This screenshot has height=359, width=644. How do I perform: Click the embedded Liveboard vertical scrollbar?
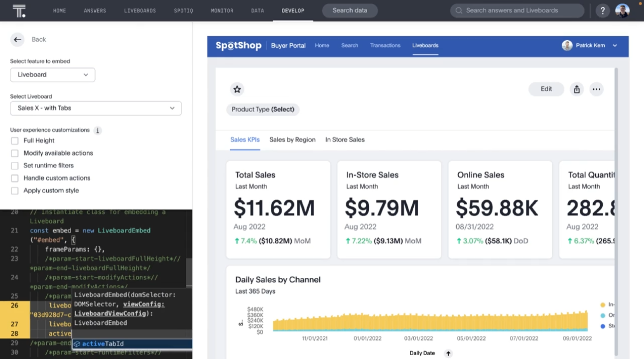pyautogui.click(x=616, y=212)
